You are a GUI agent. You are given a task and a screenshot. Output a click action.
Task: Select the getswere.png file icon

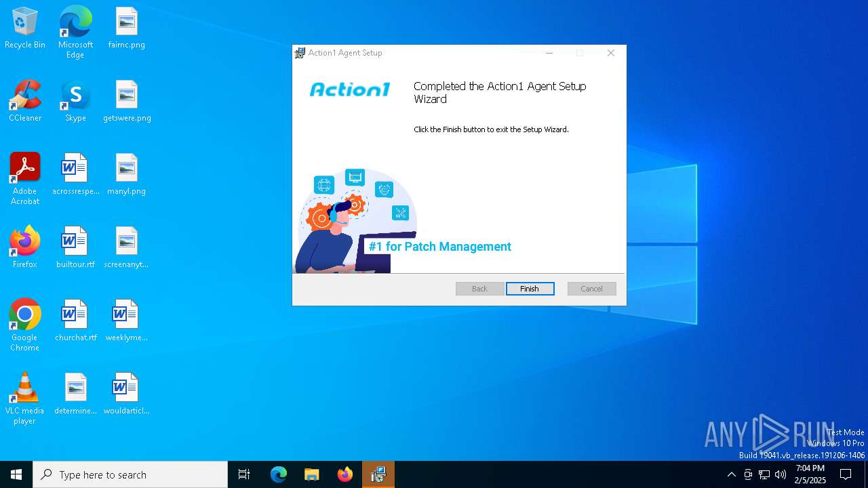(127, 102)
